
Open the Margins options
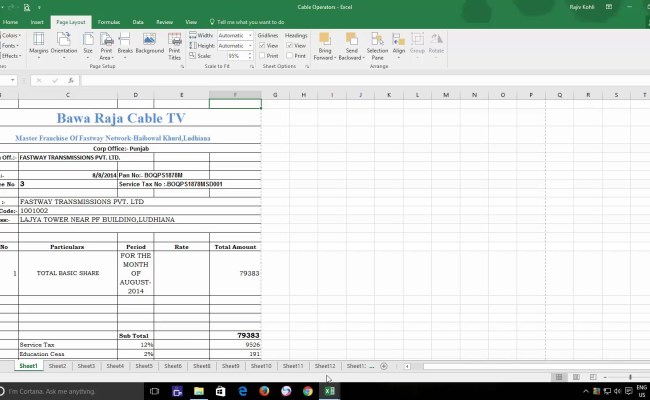[x=39, y=45]
